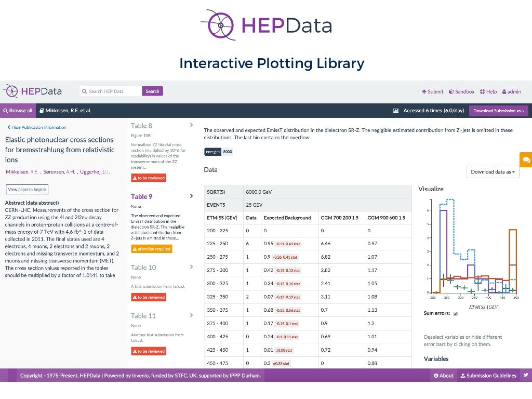
Task: Click the Table 8 to be reviewed badge
Action: tap(149, 178)
